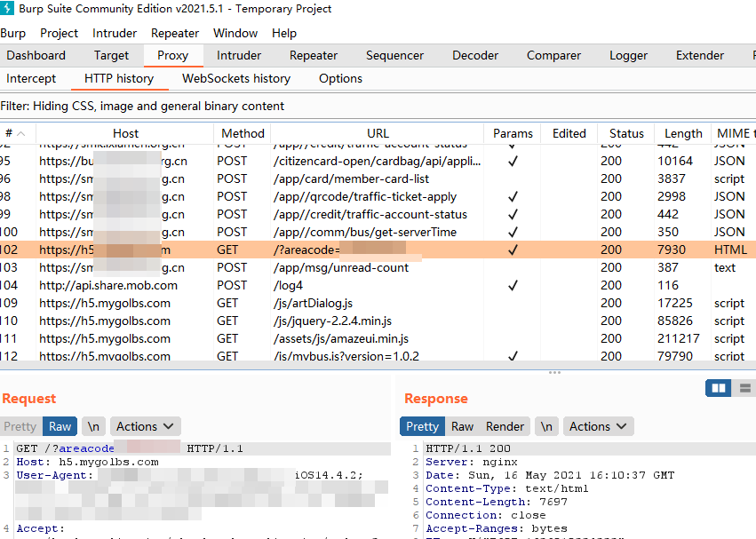Select Raw view in Request pane

[60, 426]
